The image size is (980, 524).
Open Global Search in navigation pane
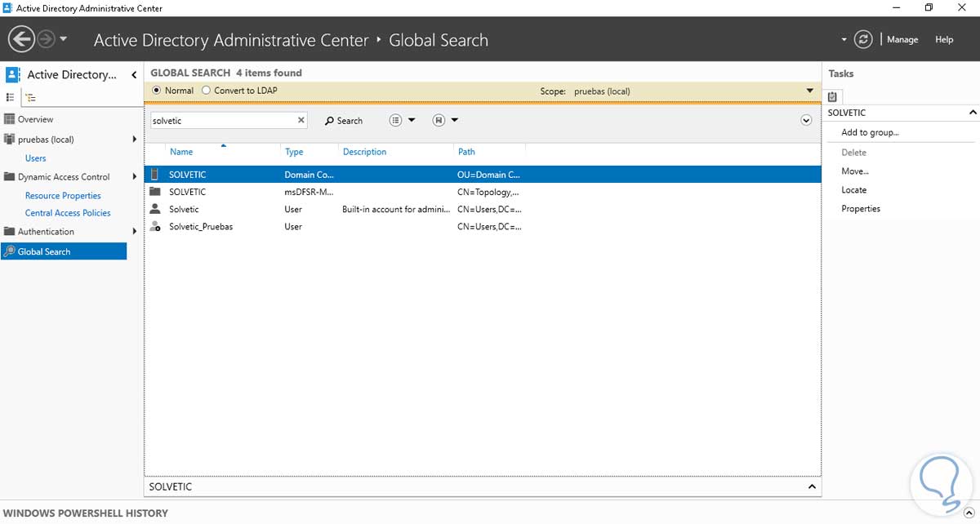pos(44,251)
